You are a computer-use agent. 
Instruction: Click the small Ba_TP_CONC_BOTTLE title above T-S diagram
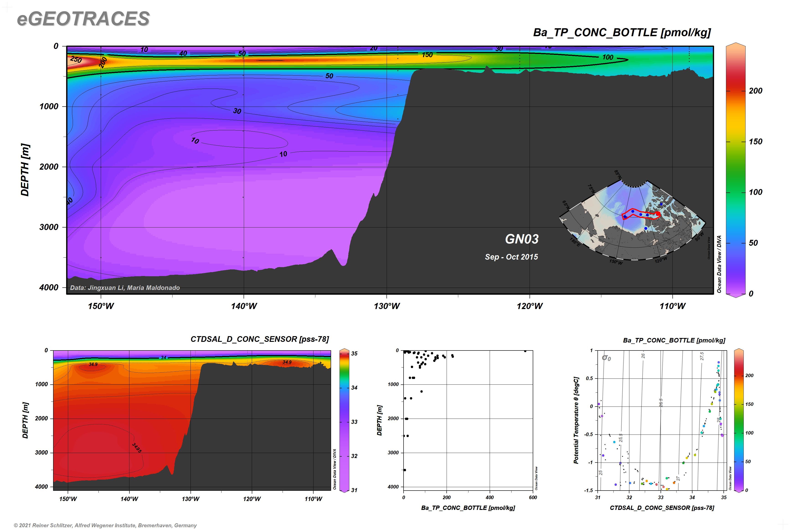pos(674,340)
